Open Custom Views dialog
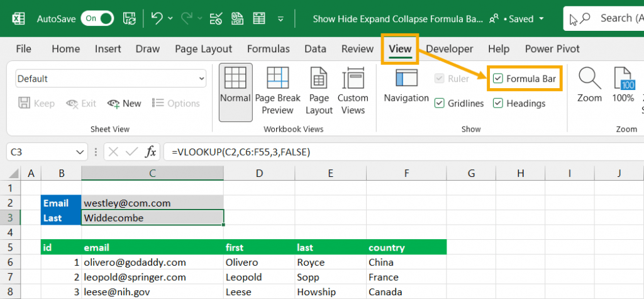The height and width of the screenshot is (299, 644). point(353,91)
